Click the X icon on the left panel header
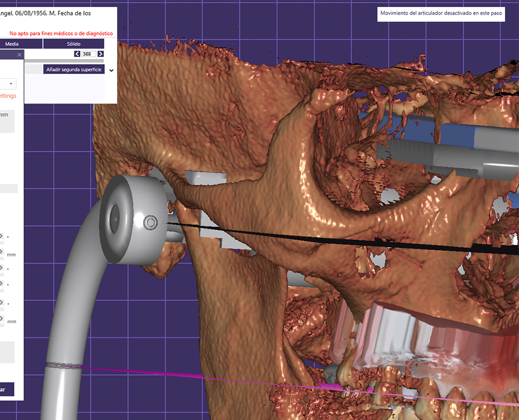Image resolution: width=519 pixels, height=420 pixels. click(x=20, y=55)
